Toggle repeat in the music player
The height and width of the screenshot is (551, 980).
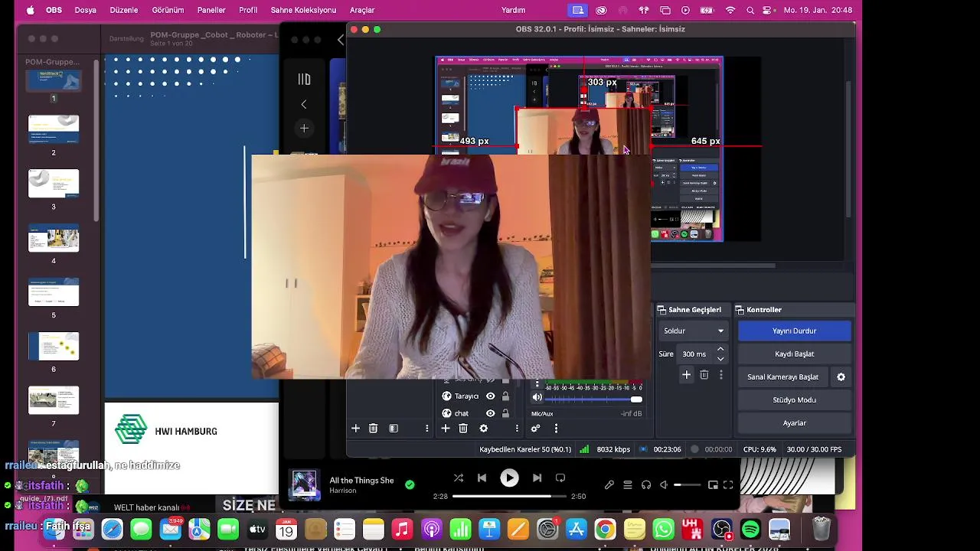[560, 478]
